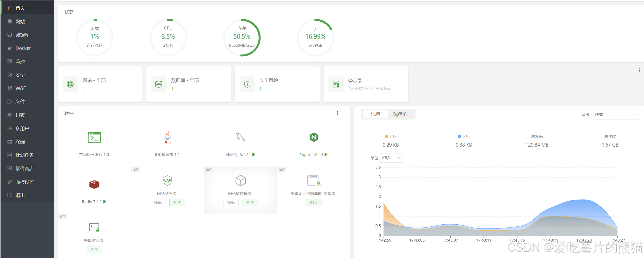The image size is (644, 258).
Task: Launch 宝塔SSH终端 1.0
Action: 94,154
